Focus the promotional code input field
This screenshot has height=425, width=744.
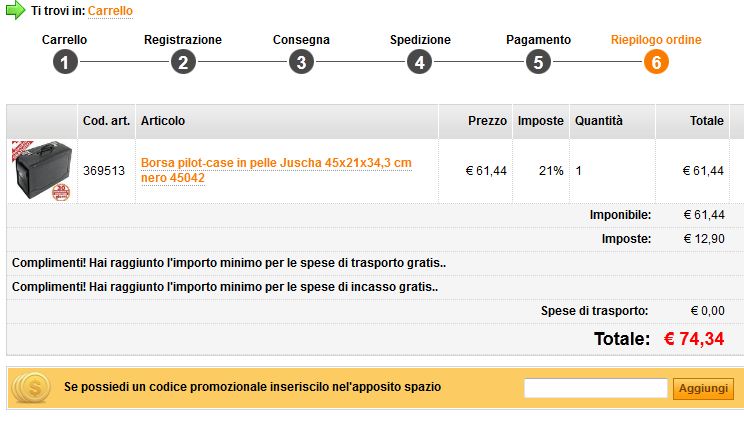[x=595, y=388]
